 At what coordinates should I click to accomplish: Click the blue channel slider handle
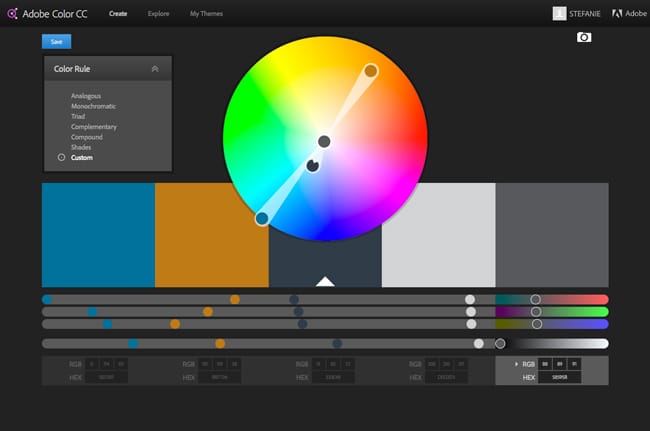[537, 324]
